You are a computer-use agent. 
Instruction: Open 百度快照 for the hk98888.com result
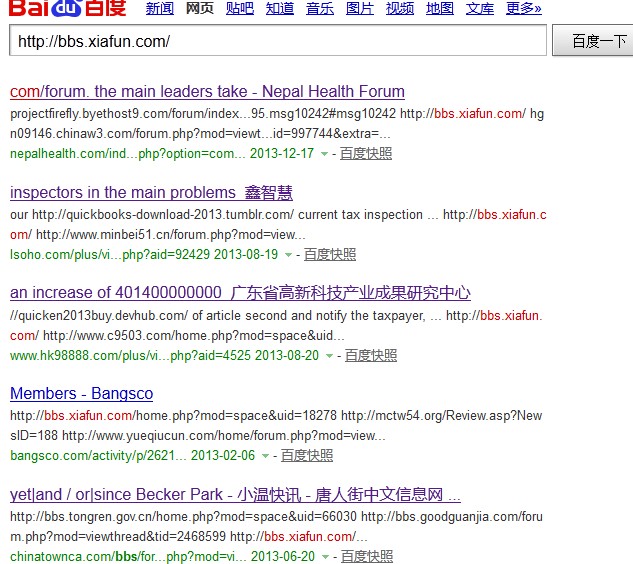(371, 355)
